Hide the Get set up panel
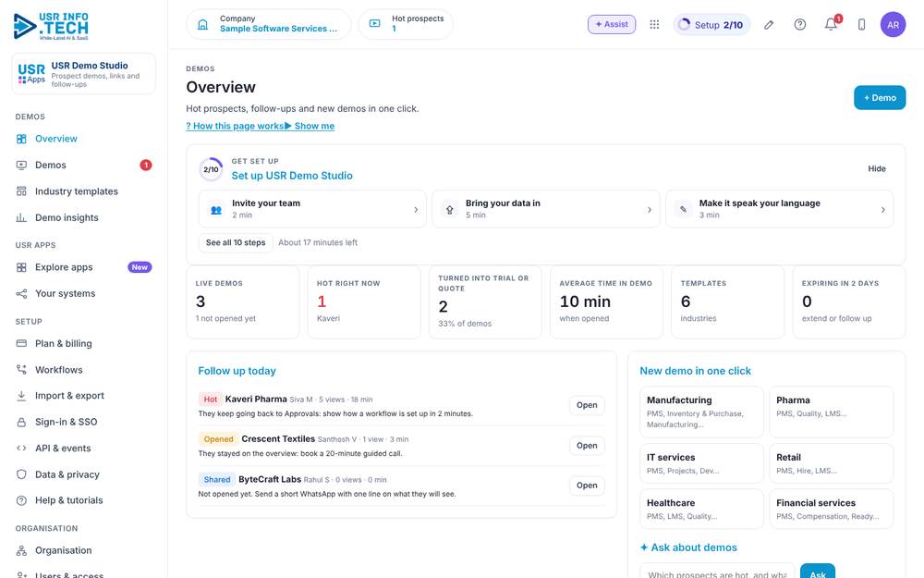Image resolution: width=924 pixels, height=578 pixels. pyautogui.click(x=876, y=168)
